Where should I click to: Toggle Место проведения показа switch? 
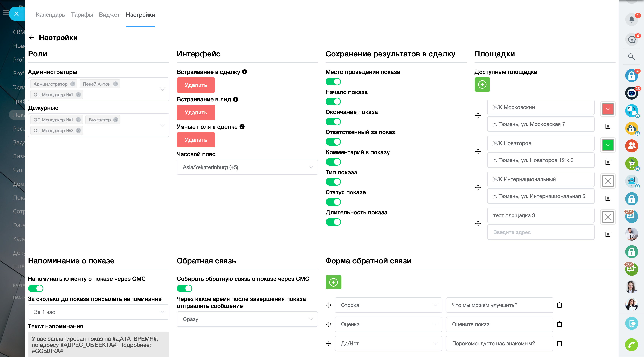point(333,82)
